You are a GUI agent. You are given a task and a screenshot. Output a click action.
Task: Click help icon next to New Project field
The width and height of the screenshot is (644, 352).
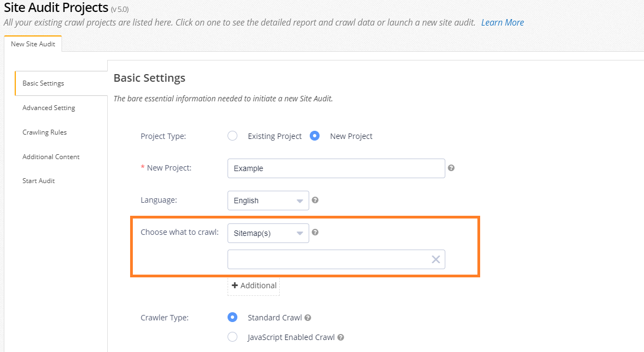[x=451, y=168]
